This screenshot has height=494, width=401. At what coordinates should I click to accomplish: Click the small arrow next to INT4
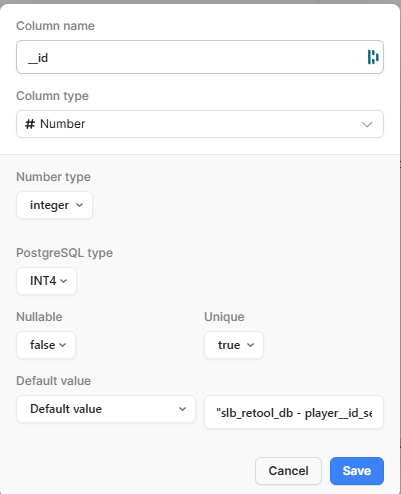coord(63,281)
